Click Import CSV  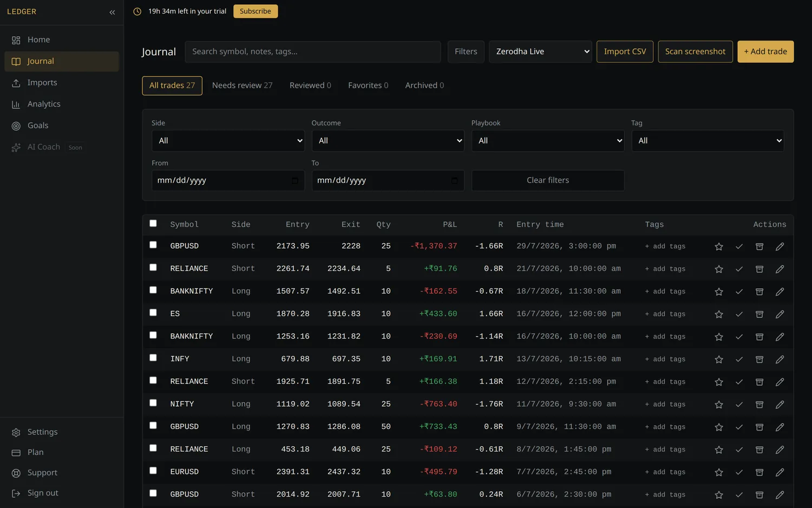point(625,51)
